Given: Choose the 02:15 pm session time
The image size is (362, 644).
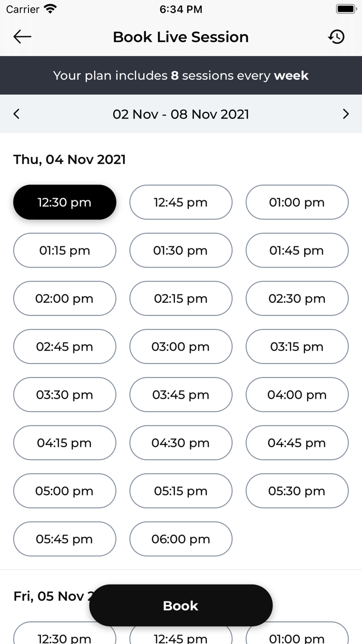Looking at the screenshot, I should pos(180,298).
